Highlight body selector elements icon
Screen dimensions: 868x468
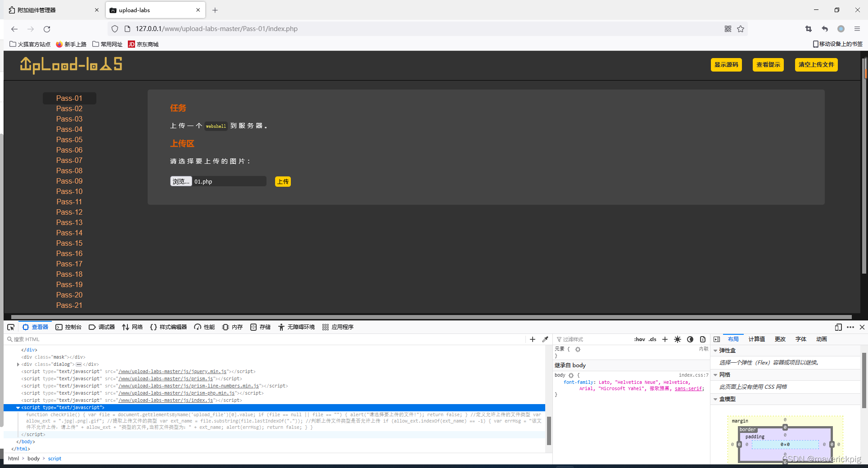[571, 375]
